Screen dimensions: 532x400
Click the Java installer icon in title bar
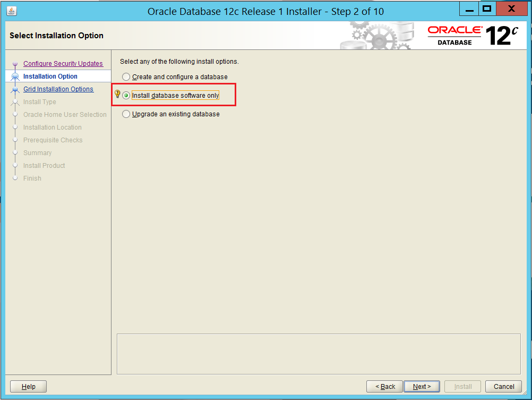[12, 11]
